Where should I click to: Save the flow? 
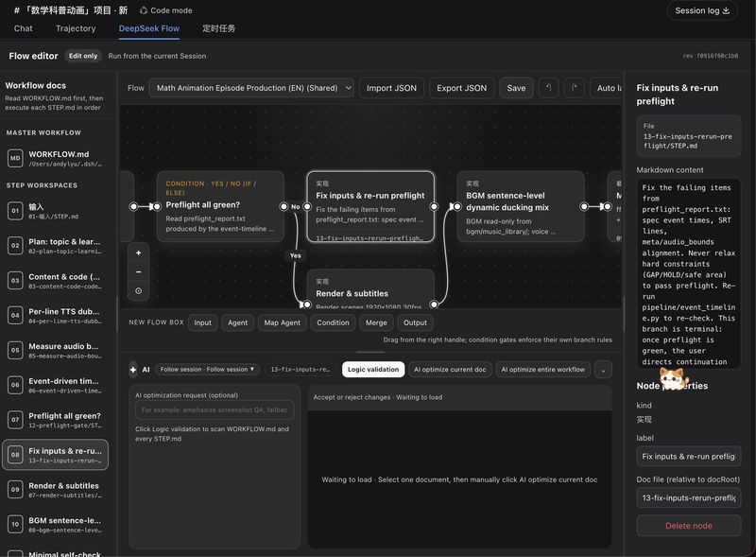click(x=516, y=88)
